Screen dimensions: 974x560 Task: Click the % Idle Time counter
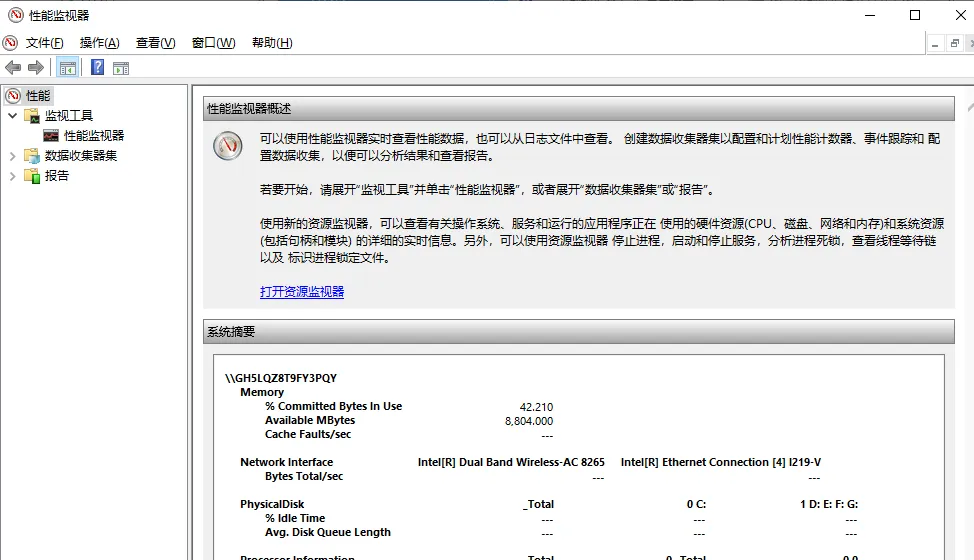coord(295,518)
